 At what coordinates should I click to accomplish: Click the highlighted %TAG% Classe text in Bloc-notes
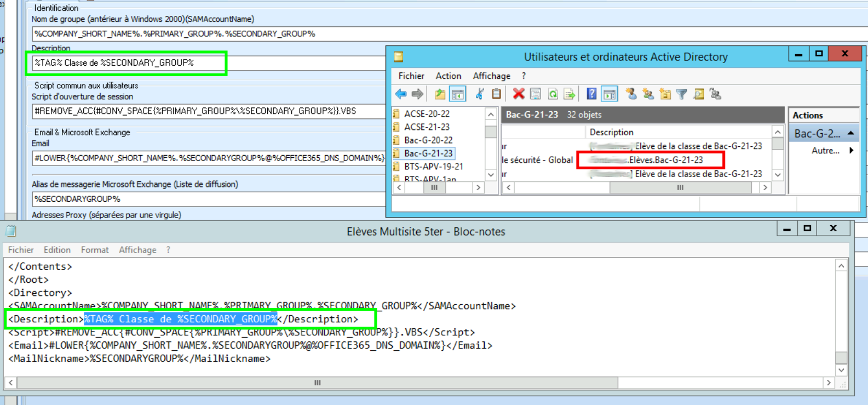181,320
